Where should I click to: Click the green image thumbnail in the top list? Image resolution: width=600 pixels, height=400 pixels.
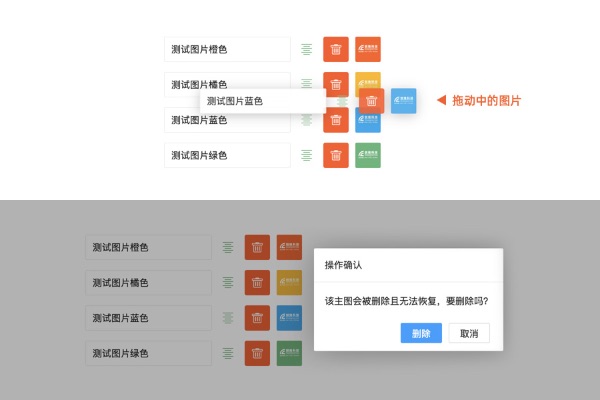tap(368, 155)
